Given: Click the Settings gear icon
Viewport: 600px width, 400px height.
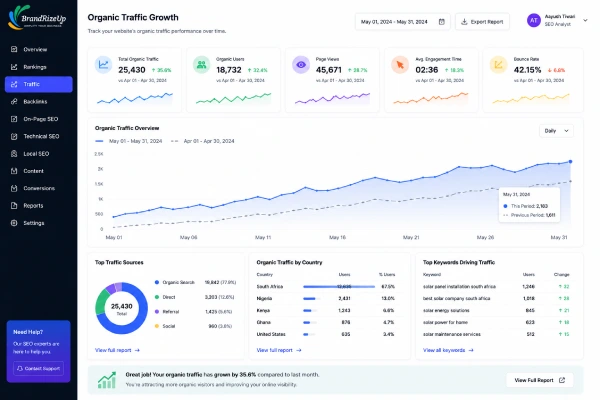Looking at the screenshot, I should tap(14, 223).
